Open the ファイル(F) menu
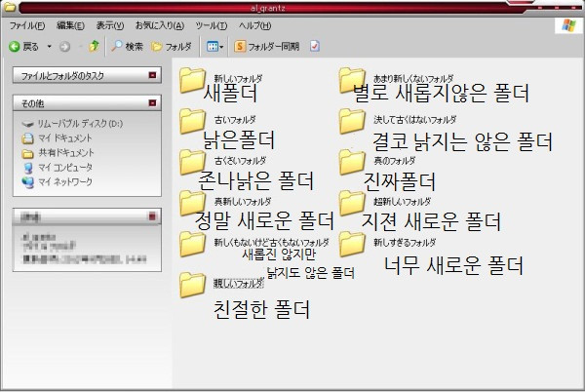 pyautogui.click(x=27, y=25)
